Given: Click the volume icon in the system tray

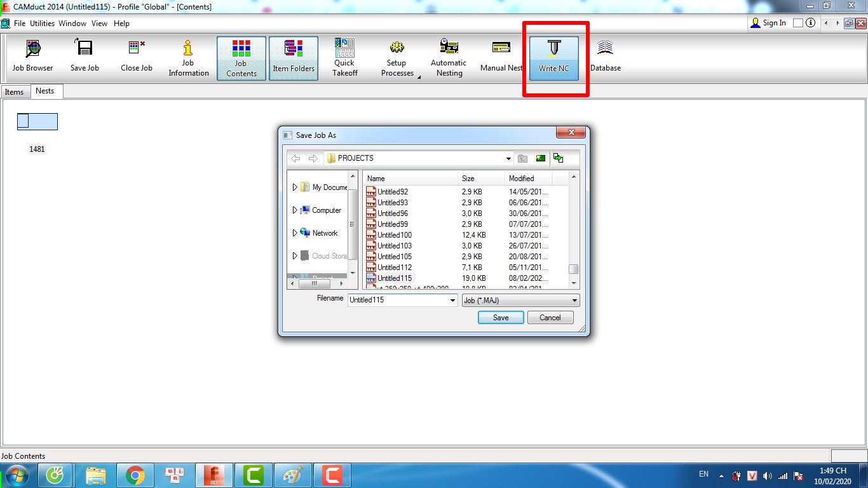Looking at the screenshot, I should (768, 475).
